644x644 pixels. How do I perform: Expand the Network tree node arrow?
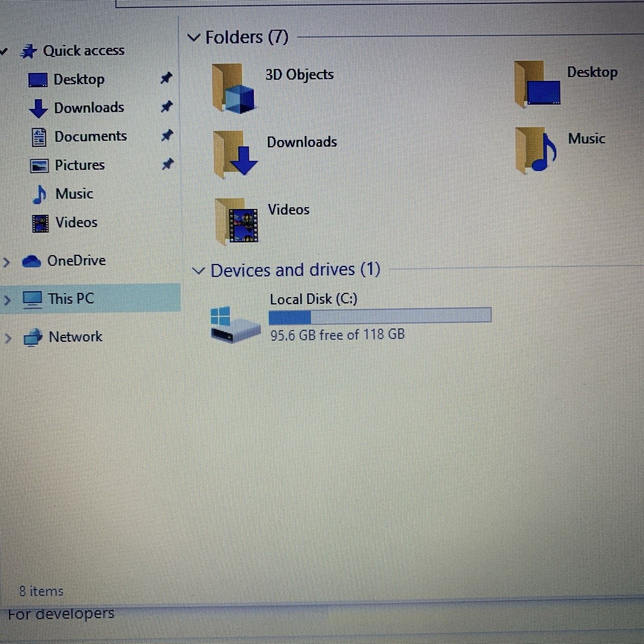[7, 338]
